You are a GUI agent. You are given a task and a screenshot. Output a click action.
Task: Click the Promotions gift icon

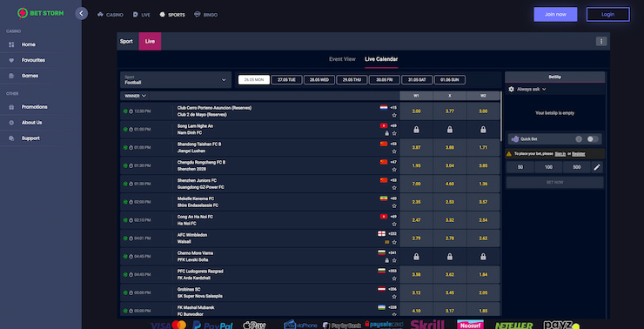[11, 107]
